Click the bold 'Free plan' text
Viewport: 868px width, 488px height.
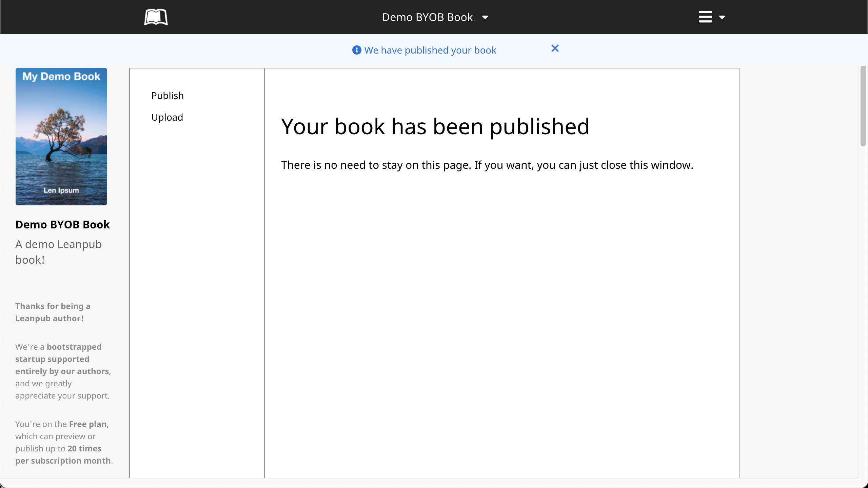pos(88,424)
